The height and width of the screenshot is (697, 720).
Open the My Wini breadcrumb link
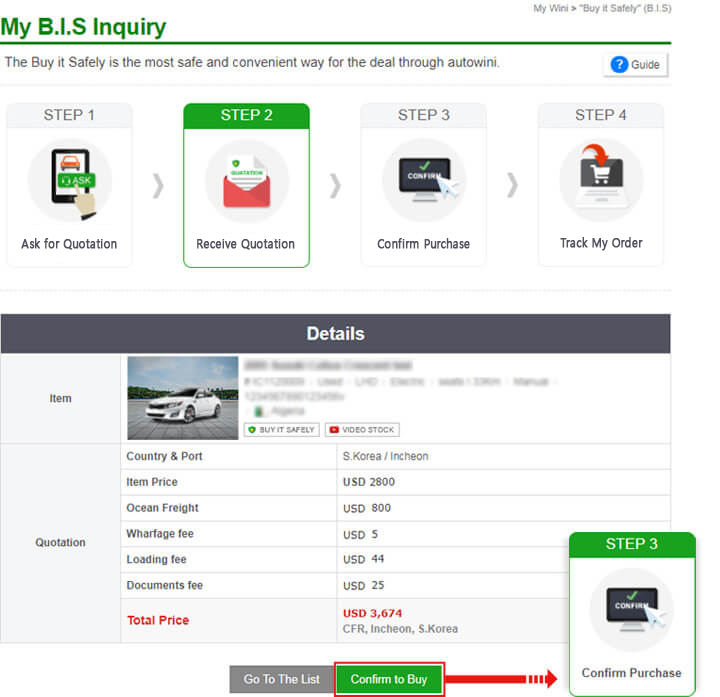point(550,8)
